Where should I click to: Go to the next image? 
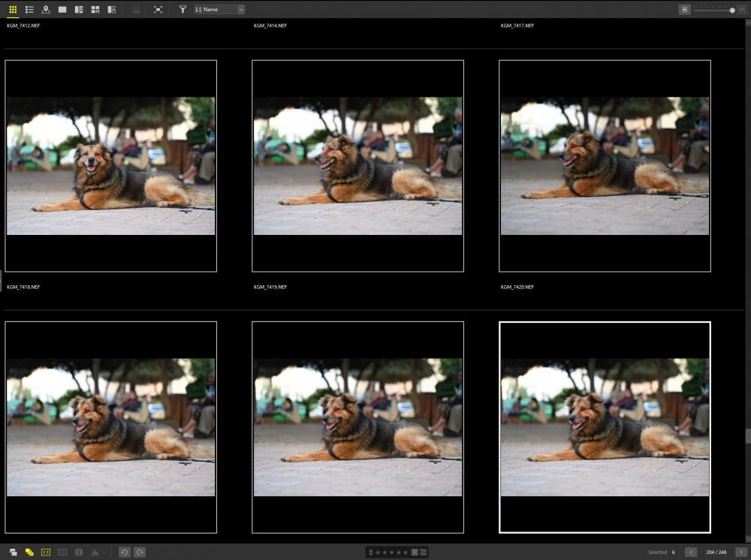tap(741, 552)
